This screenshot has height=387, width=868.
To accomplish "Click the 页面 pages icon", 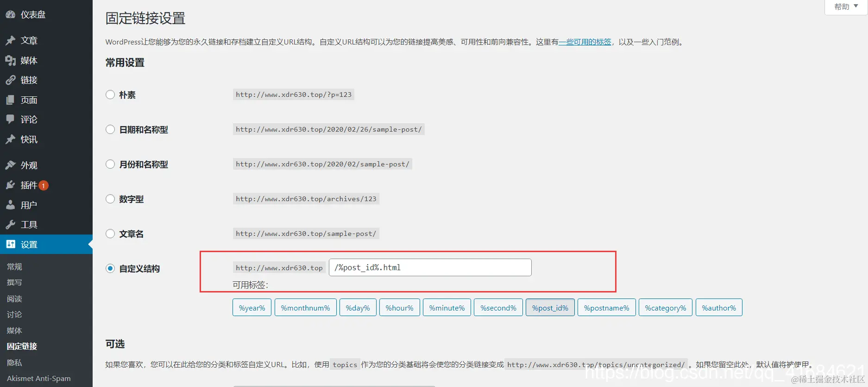I will pos(10,100).
